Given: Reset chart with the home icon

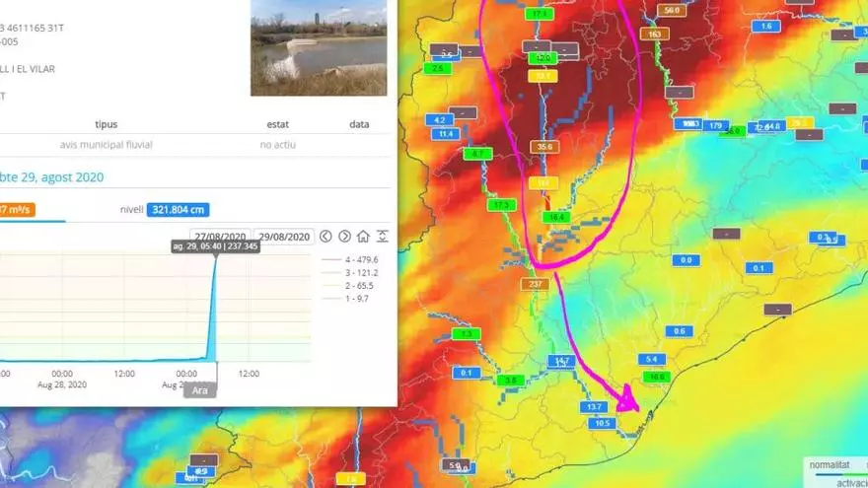Looking at the screenshot, I should coord(363,237).
